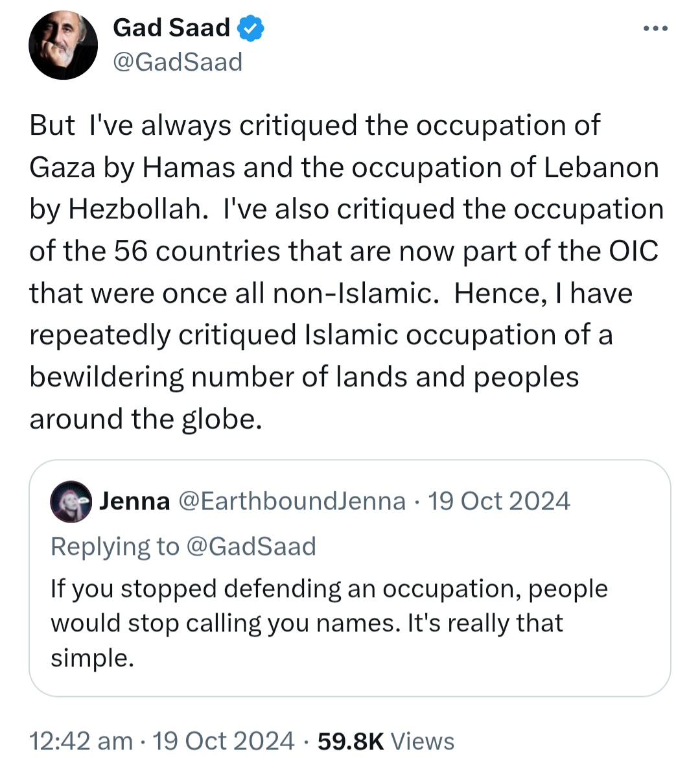The width and height of the screenshot is (700, 776).
Task: Open the three-dot more options menu
Action: [655, 29]
